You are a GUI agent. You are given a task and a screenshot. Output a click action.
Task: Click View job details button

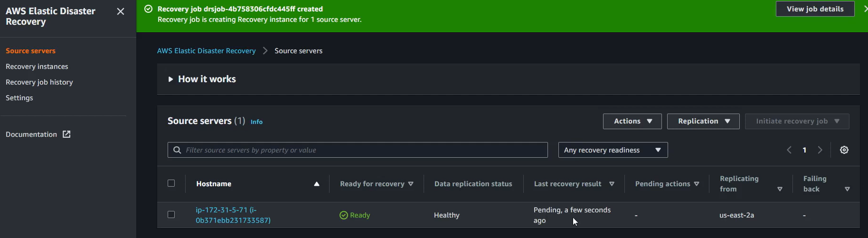[815, 9]
